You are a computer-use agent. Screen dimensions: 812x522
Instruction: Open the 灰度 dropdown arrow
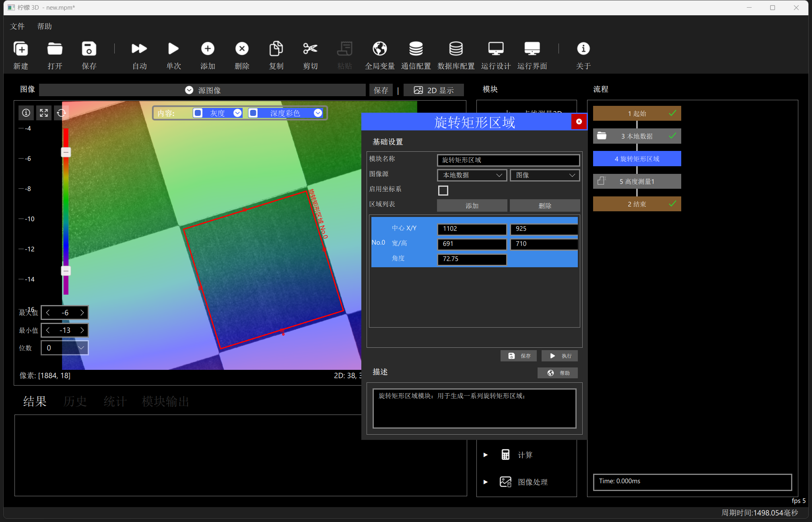[237, 113]
